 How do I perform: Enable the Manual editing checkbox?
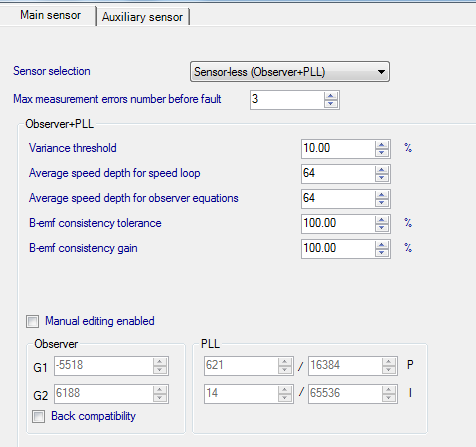(x=32, y=322)
